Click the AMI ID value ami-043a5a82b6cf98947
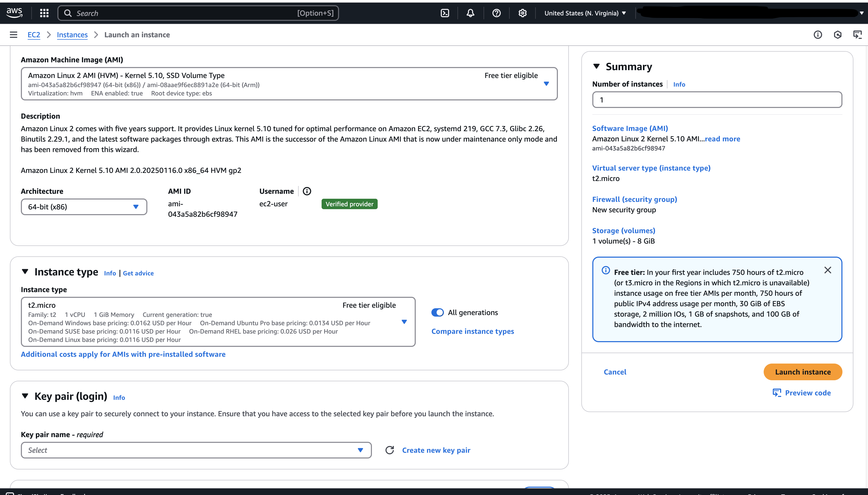Image resolution: width=868 pixels, height=495 pixels. [x=203, y=209]
